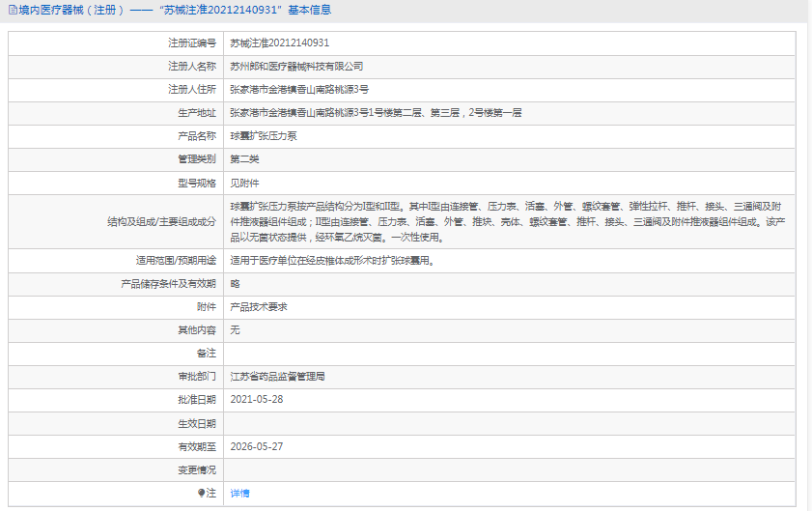Click the label 产品储存条件及有效期
Viewport: 812px width, 511px height.
(x=168, y=284)
